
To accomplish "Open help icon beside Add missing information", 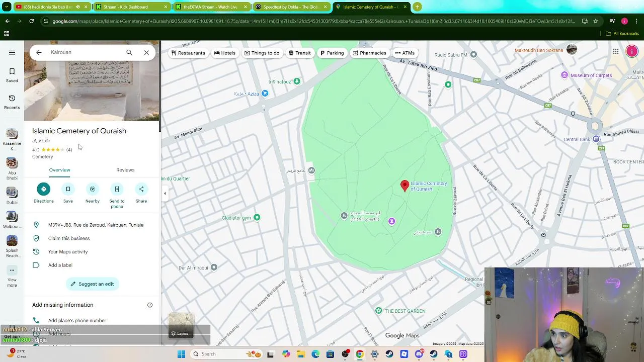I will coord(149,305).
